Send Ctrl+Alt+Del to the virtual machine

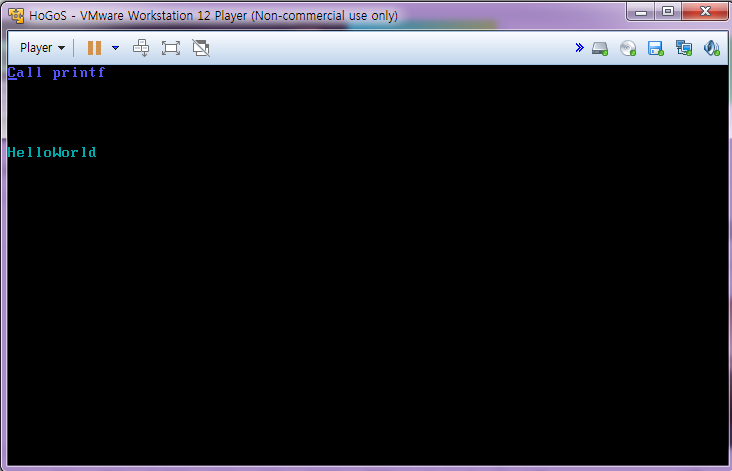(x=141, y=48)
